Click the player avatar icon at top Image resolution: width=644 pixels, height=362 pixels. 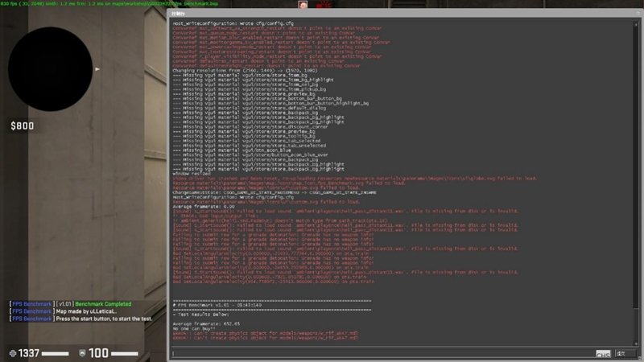tap(303, 5)
